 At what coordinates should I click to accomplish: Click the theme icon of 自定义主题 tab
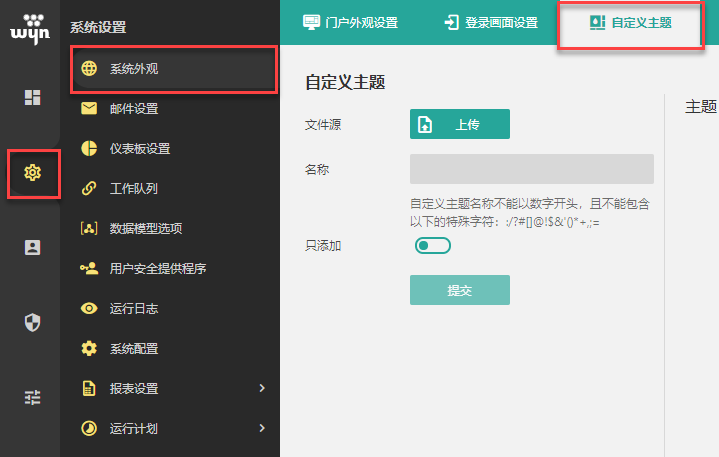pyautogui.click(x=597, y=22)
